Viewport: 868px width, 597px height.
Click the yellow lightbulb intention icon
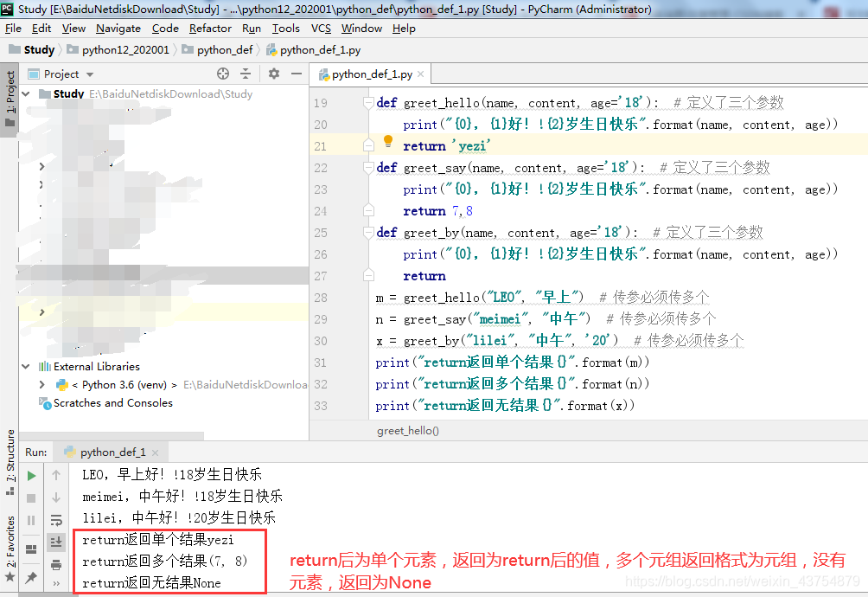pyautogui.click(x=388, y=141)
